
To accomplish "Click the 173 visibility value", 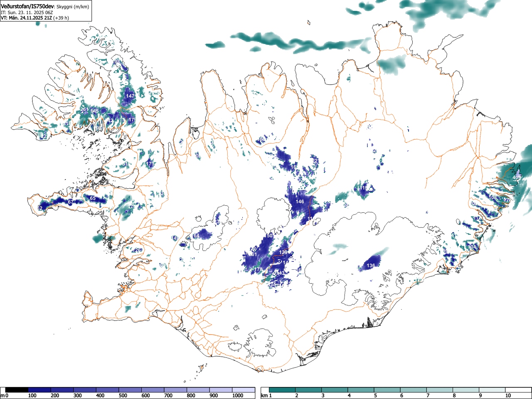I will click(x=150, y=164).
